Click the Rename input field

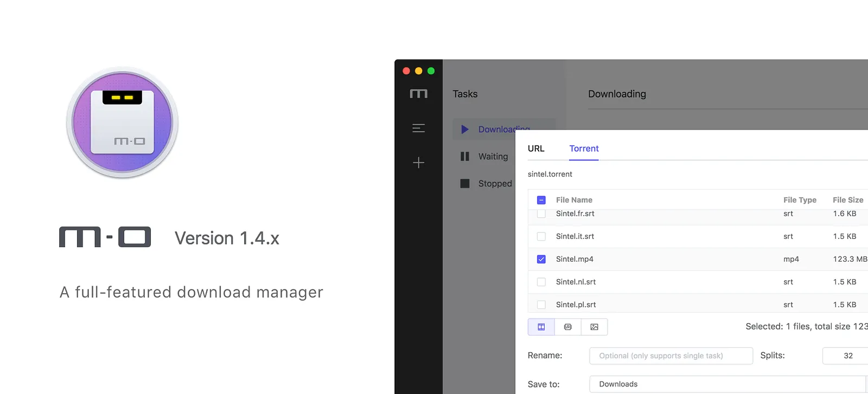click(671, 356)
